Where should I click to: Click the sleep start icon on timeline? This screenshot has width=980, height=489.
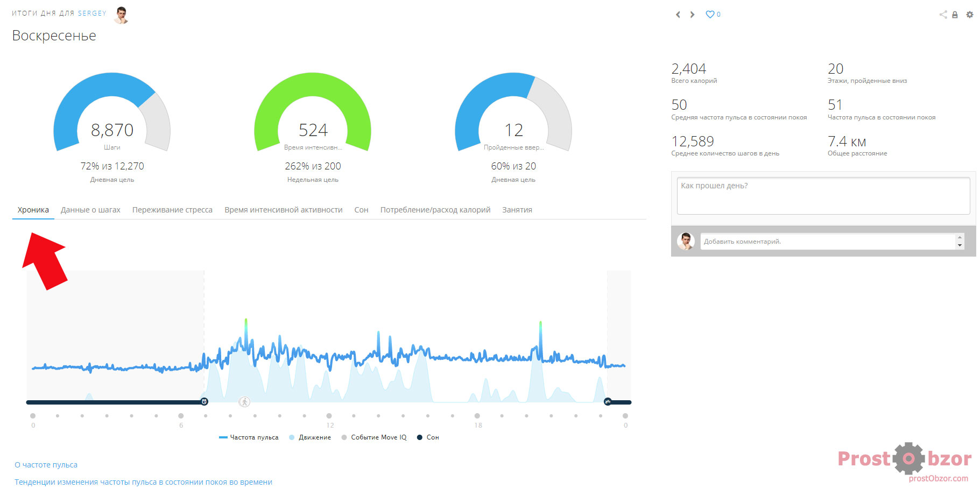pyautogui.click(x=608, y=402)
